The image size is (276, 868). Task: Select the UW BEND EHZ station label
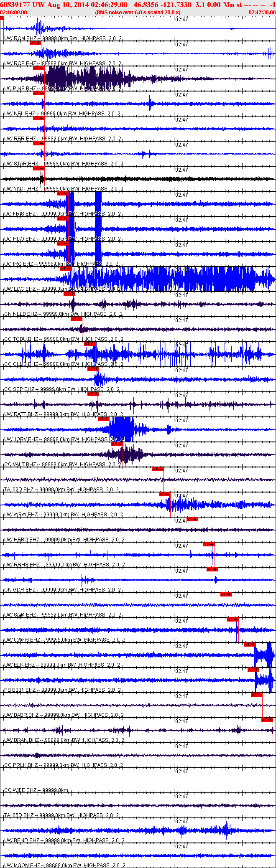tap(22, 840)
